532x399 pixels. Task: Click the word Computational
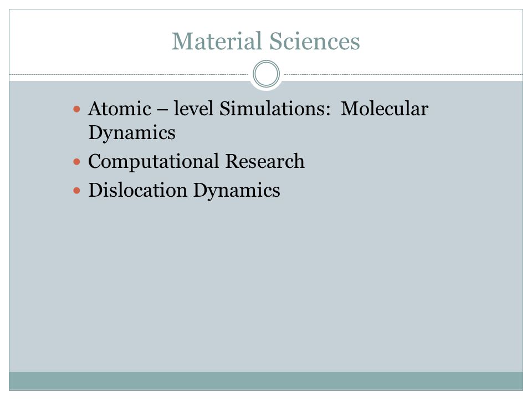point(154,162)
